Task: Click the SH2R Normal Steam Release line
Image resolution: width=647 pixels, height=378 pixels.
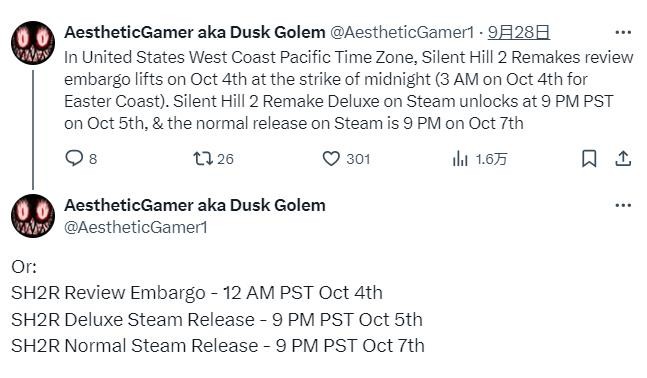Action: pos(218,346)
